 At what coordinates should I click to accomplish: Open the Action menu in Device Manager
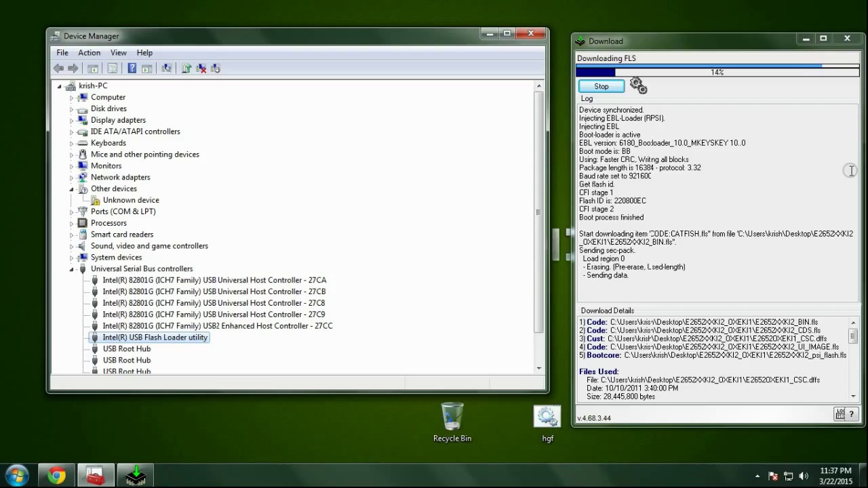[89, 52]
